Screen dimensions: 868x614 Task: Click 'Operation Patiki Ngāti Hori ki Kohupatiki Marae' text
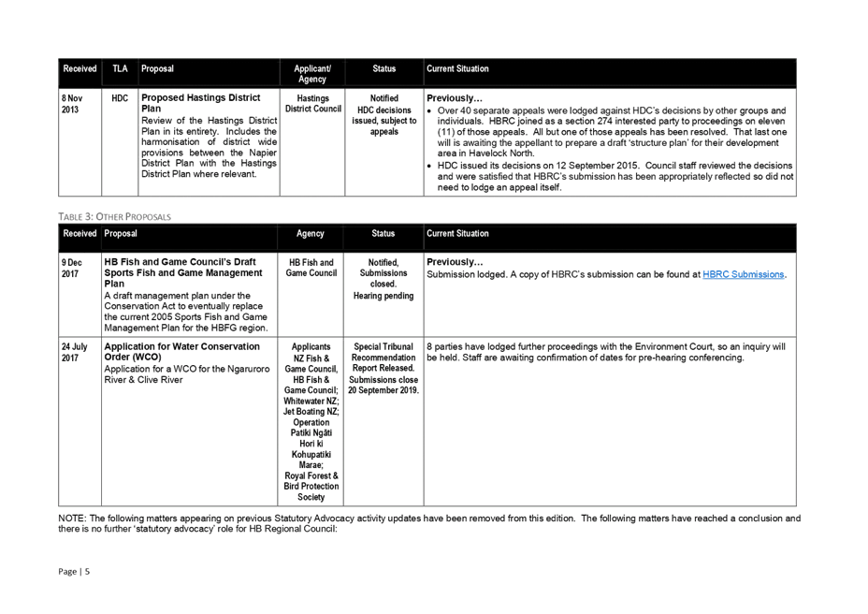pos(311,444)
